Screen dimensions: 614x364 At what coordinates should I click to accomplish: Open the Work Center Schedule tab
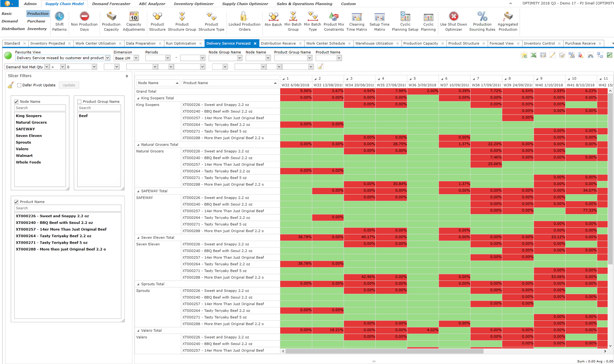coord(325,43)
